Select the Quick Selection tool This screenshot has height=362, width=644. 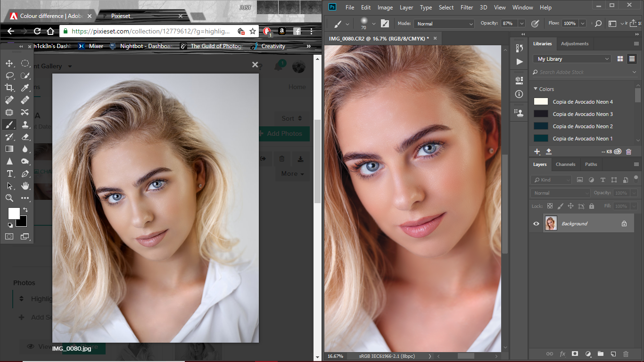click(25, 75)
